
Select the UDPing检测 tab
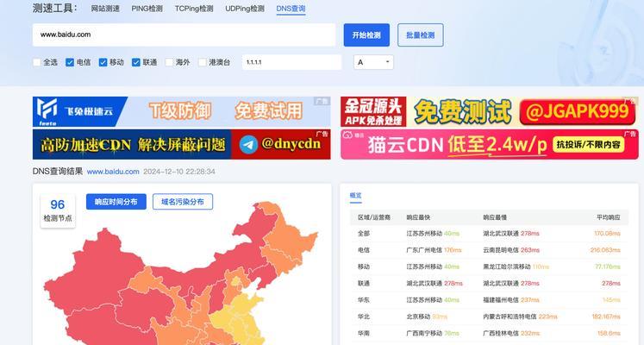click(245, 9)
